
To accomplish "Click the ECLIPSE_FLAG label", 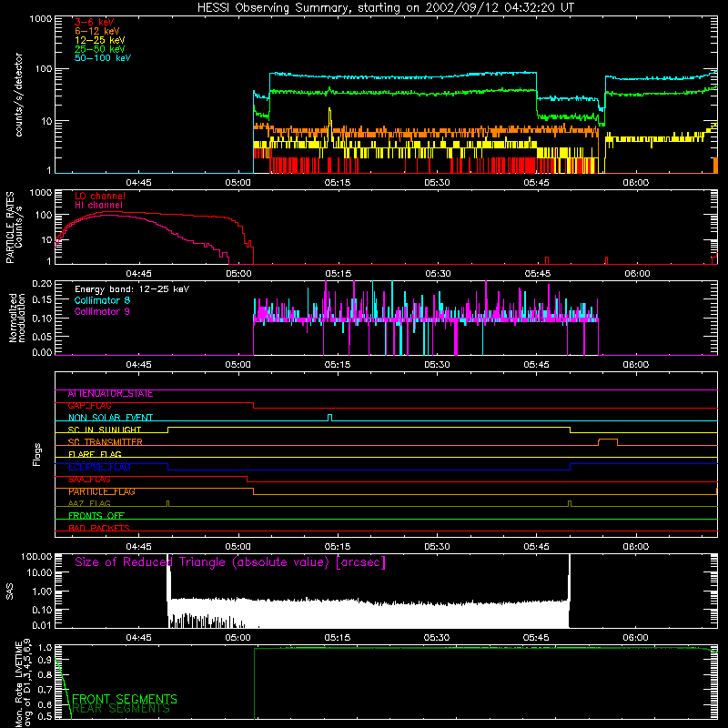I will pos(99,467).
